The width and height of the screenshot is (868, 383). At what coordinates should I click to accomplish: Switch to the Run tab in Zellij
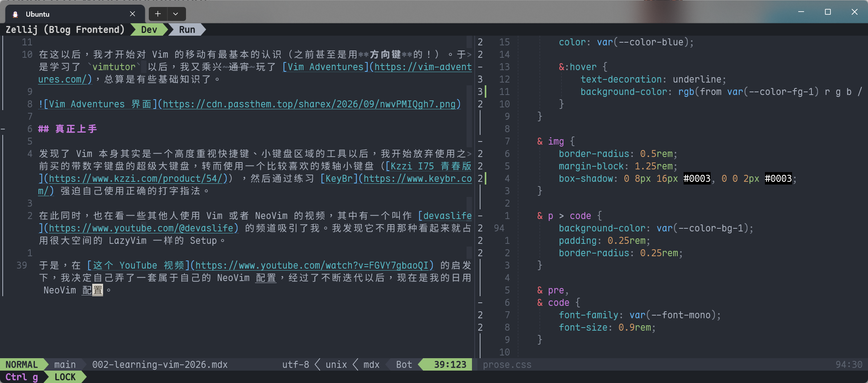pyautogui.click(x=187, y=29)
